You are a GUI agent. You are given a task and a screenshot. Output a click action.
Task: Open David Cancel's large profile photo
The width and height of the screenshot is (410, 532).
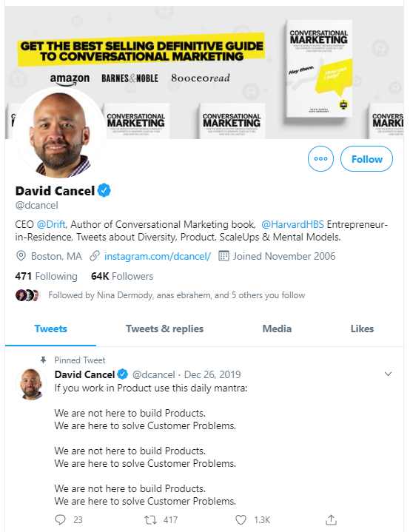pyautogui.click(x=60, y=133)
